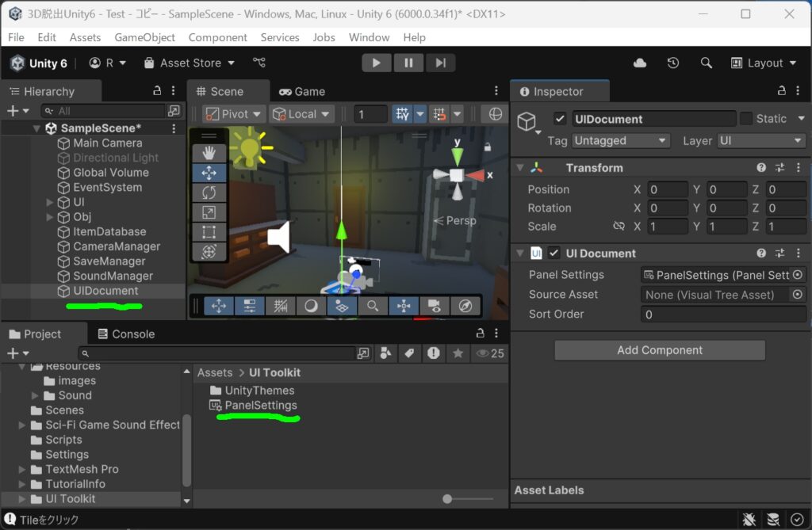Open the Layout dropdown
The width and height of the screenshot is (812, 530).
pos(764,63)
